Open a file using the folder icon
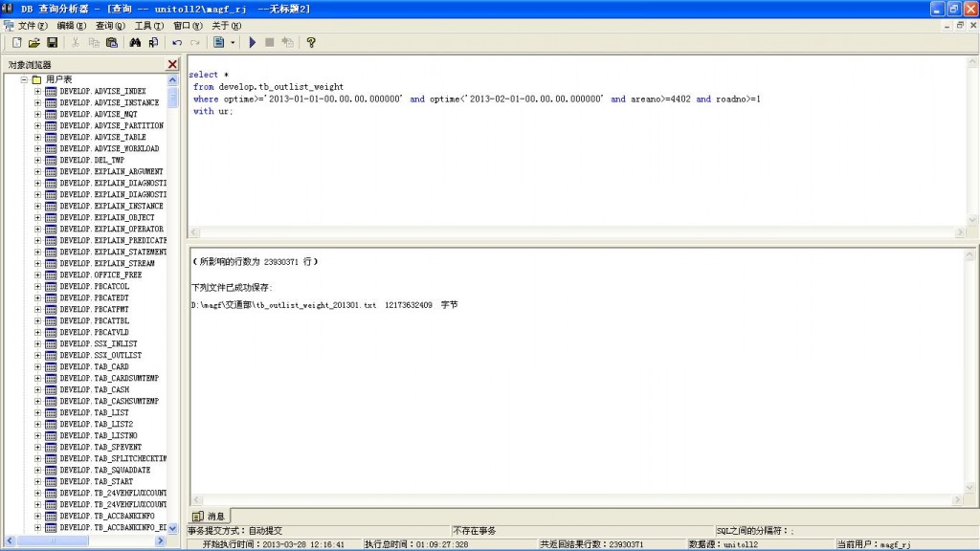980x551 pixels. (34, 42)
